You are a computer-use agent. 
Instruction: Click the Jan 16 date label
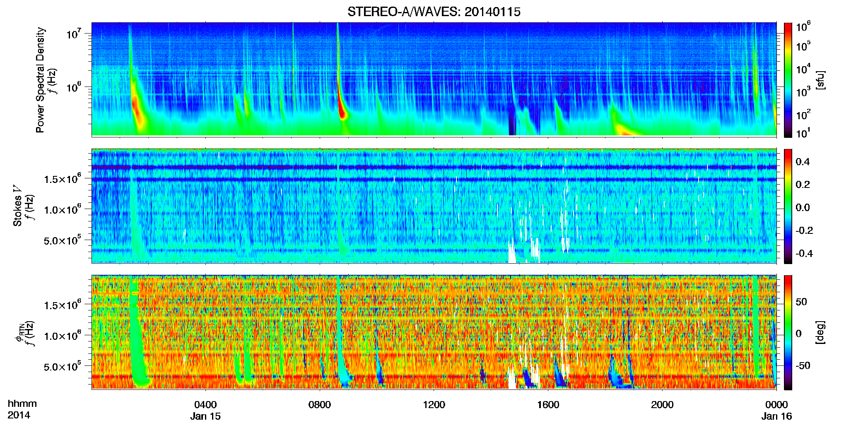click(x=776, y=416)
